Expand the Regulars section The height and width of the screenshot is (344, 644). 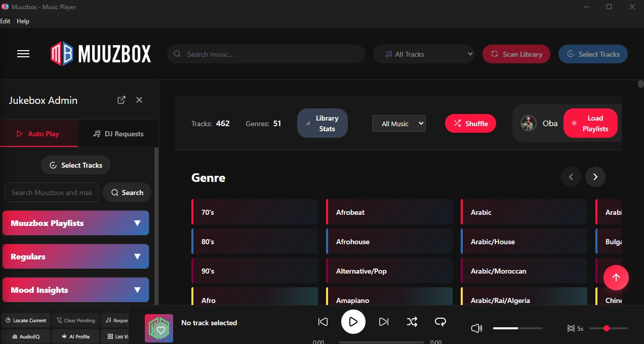coord(75,256)
